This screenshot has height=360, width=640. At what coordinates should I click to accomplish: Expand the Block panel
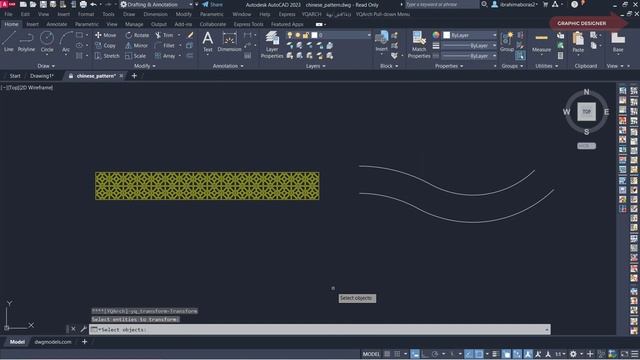[389, 66]
